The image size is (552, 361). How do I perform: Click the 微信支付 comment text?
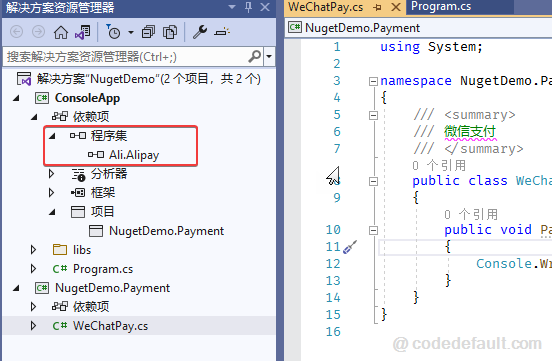[470, 131]
